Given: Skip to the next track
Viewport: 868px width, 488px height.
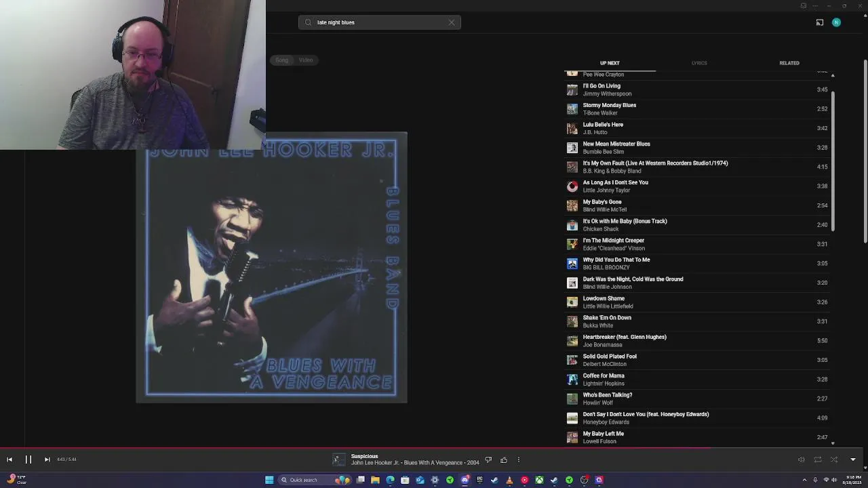Looking at the screenshot, I should (x=47, y=460).
